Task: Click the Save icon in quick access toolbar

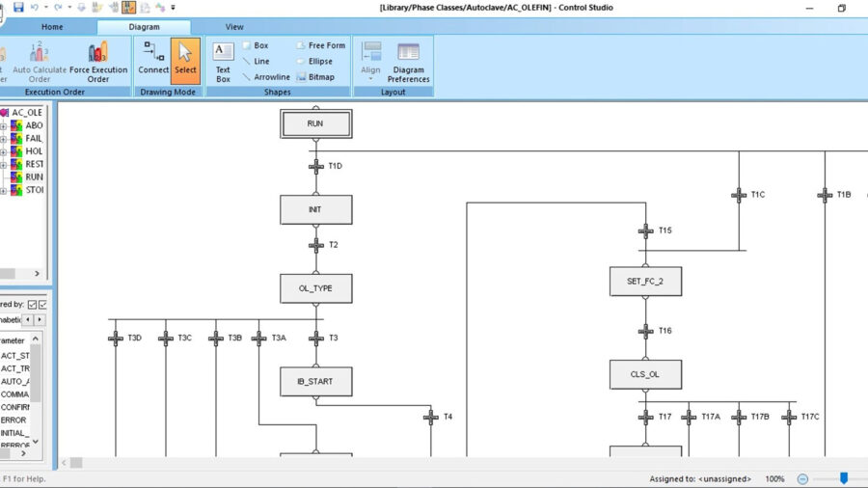Action: (x=18, y=7)
